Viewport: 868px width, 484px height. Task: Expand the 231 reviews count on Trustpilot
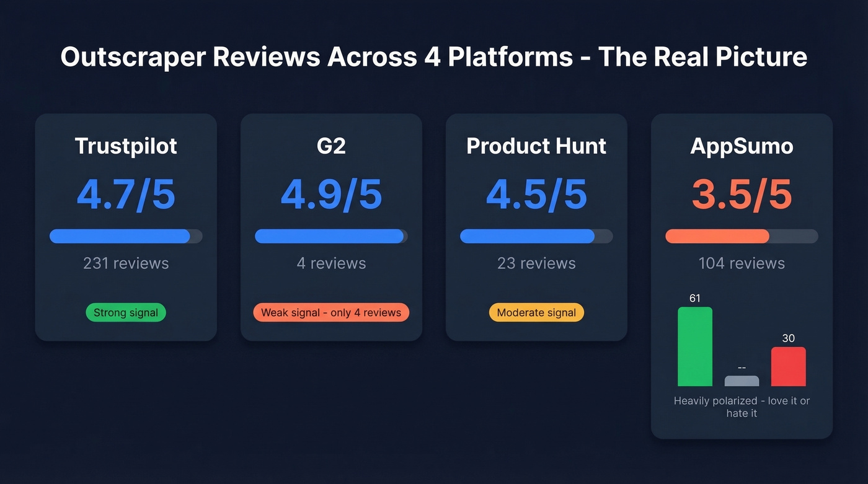pos(125,263)
